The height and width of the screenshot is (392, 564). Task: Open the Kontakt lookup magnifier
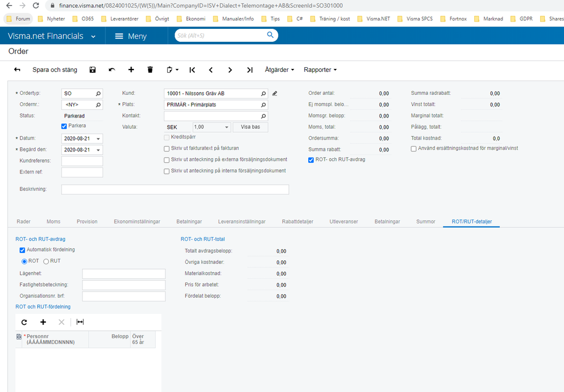click(x=263, y=116)
